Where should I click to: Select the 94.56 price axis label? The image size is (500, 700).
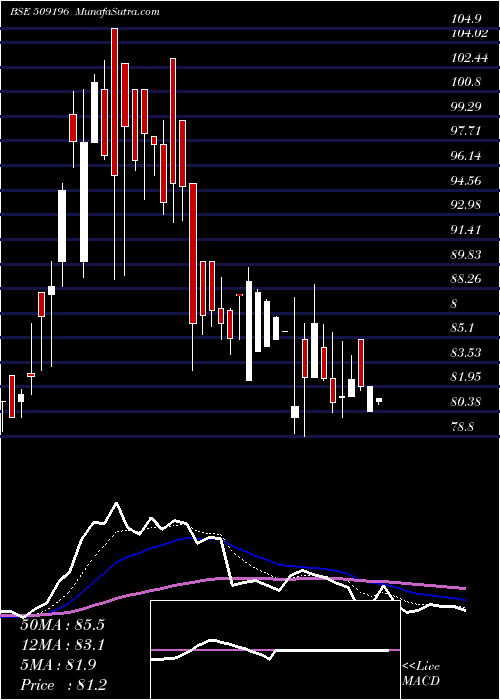(x=466, y=180)
